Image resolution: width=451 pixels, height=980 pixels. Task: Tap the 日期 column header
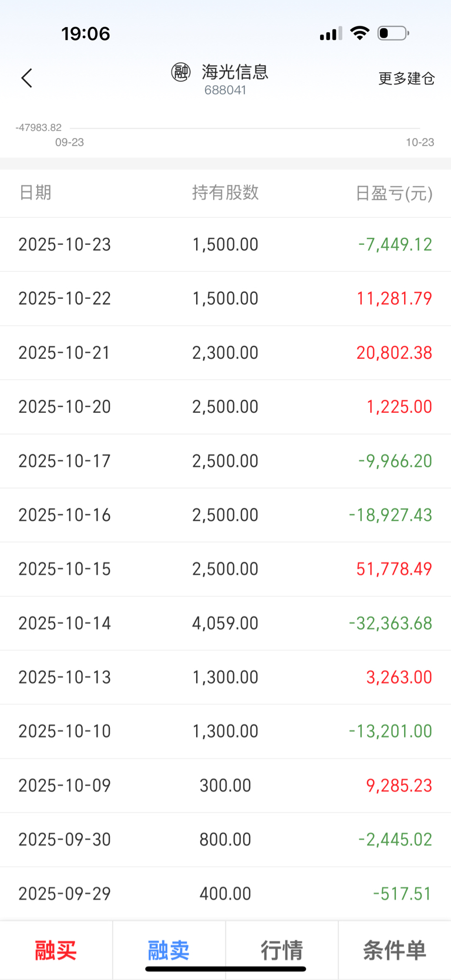point(35,193)
